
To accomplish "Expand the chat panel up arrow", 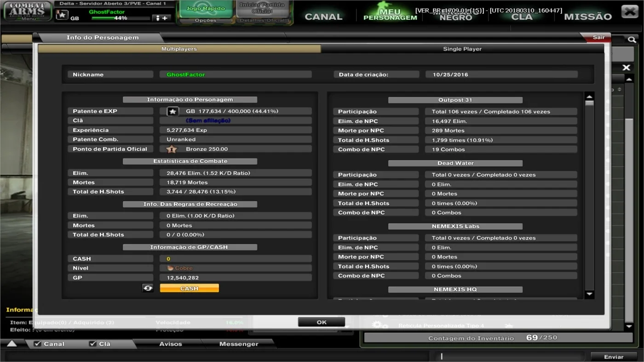I will [12, 344].
